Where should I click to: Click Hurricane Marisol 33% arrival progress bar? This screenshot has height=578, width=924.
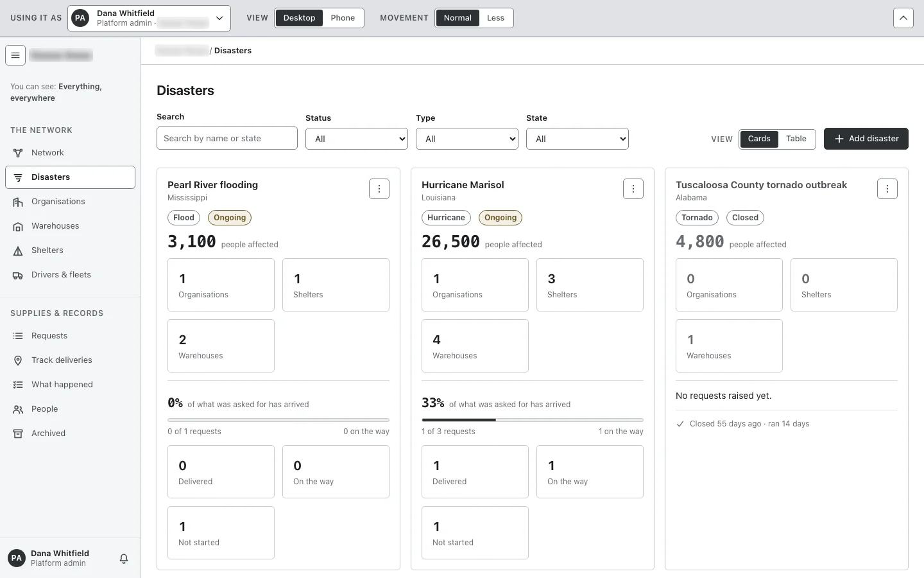(x=533, y=420)
